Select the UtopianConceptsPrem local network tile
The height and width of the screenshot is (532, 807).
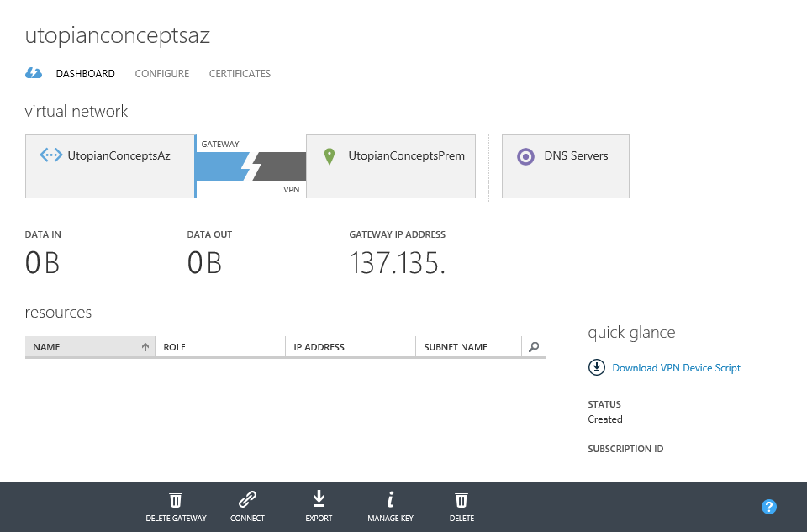click(x=391, y=166)
